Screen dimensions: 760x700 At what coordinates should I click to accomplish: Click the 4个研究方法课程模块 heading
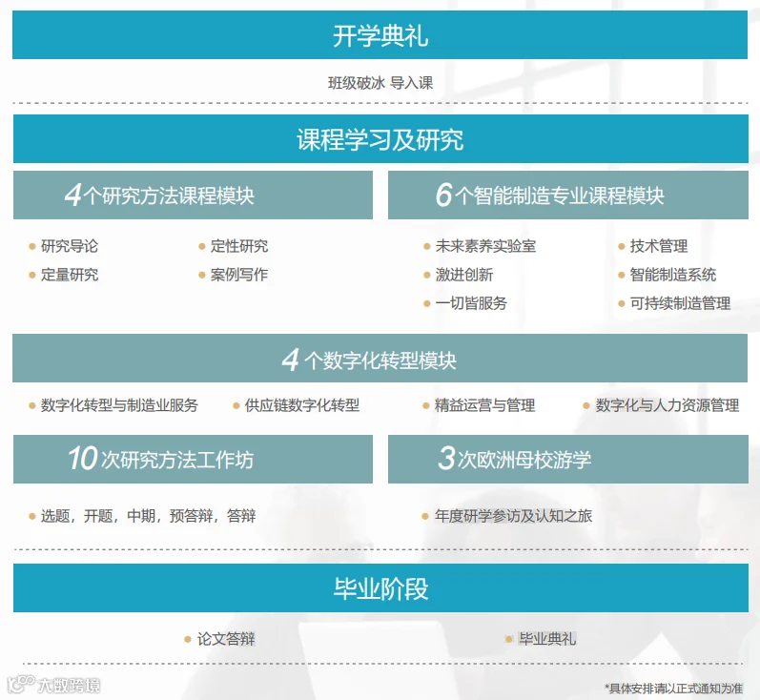click(x=193, y=195)
